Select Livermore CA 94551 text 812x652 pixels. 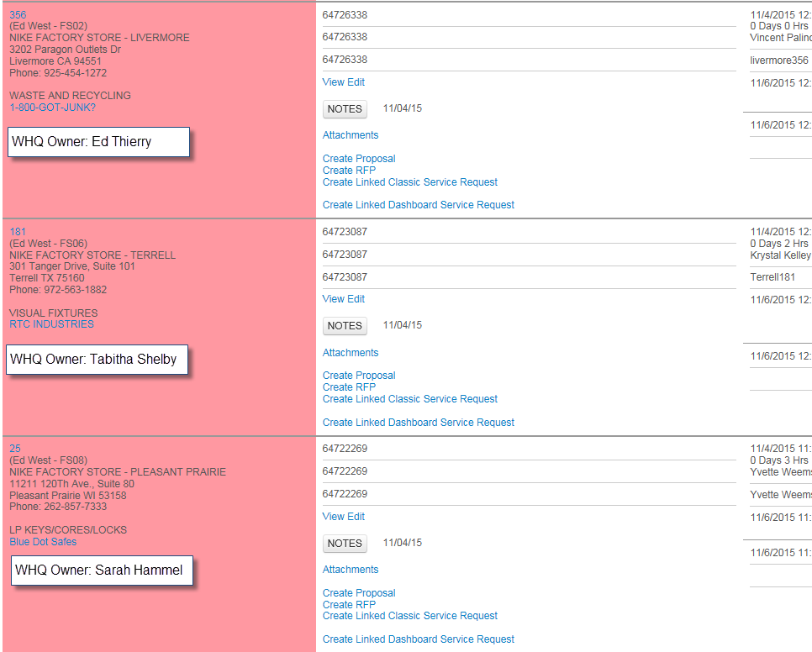(x=55, y=61)
